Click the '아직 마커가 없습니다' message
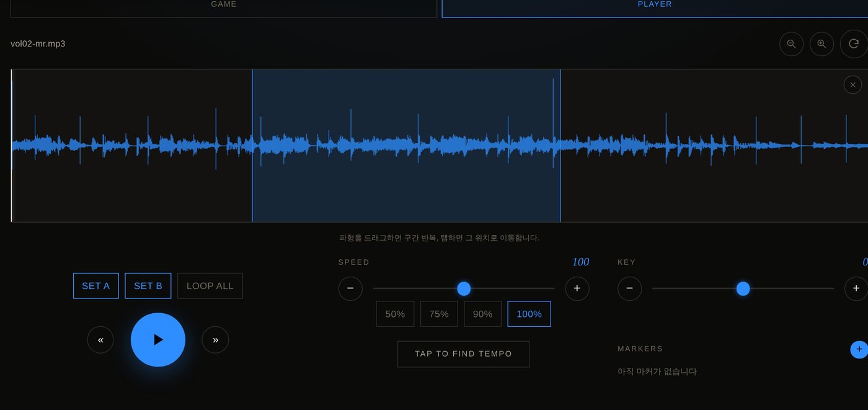Image resolution: width=868 pixels, height=410 pixels. coord(657,372)
